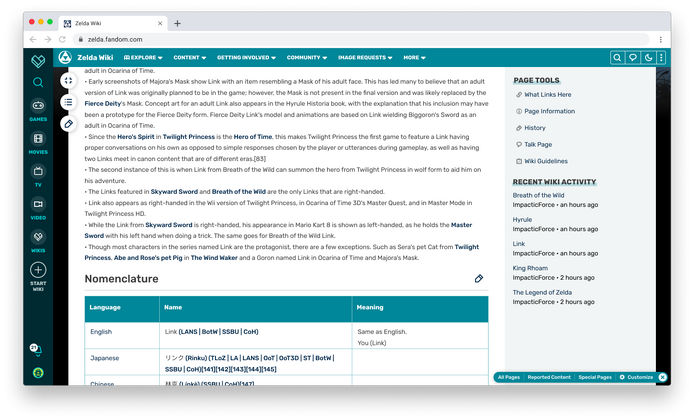Click the Meaning table column header
The image size is (700, 420).
pyautogui.click(x=420, y=308)
